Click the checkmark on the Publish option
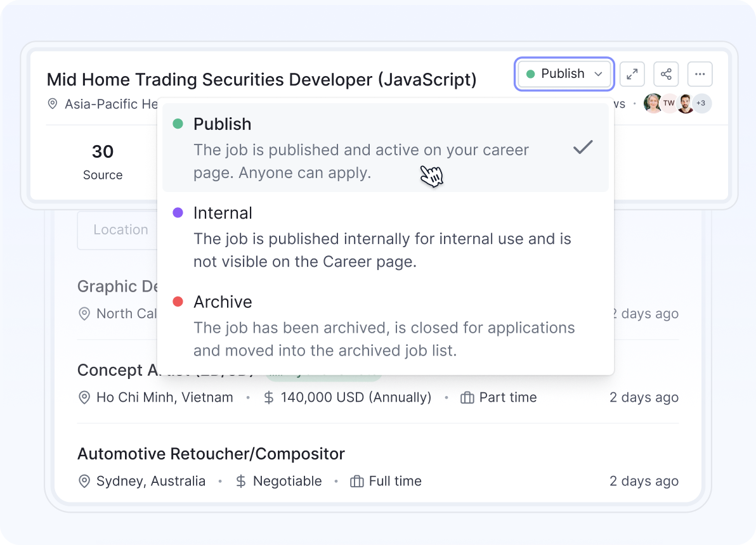Viewport: 756px width, 545px height. coord(583,147)
